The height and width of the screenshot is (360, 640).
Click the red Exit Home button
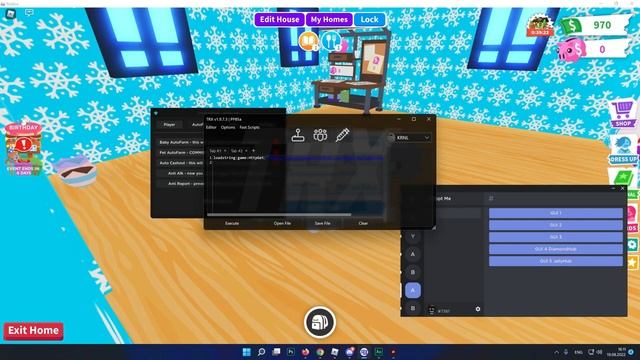(x=33, y=330)
